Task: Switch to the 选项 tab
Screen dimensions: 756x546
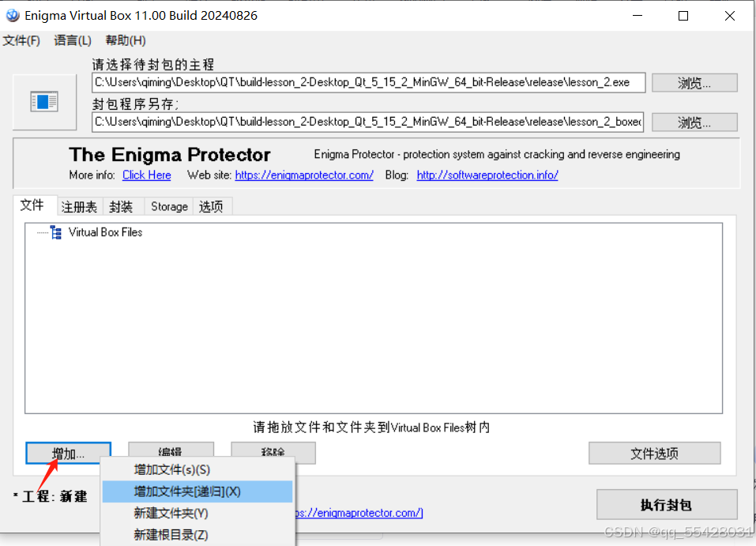Action: tap(211, 207)
